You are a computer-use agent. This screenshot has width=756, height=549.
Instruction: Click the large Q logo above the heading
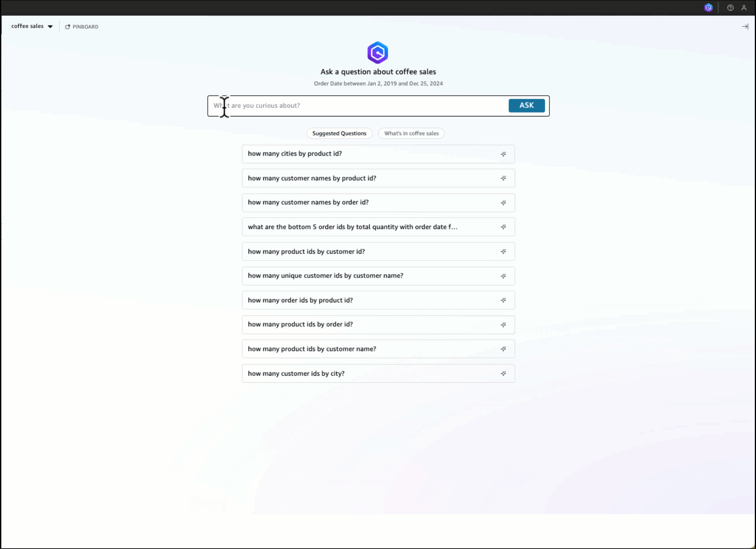coord(377,53)
